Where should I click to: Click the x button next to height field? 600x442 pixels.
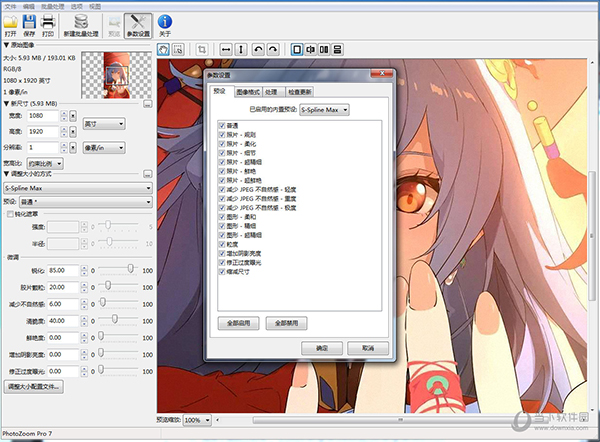click(73, 132)
